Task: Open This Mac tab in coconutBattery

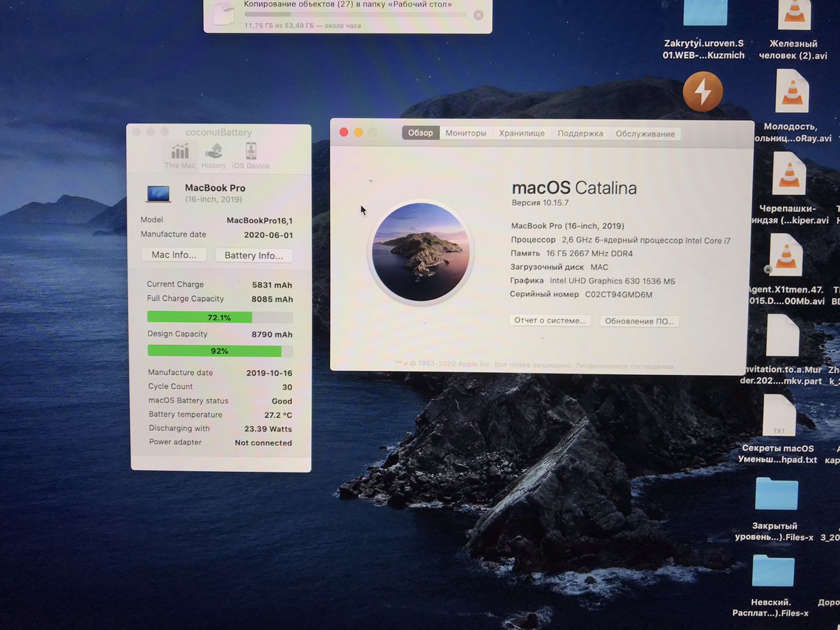Action: pyautogui.click(x=180, y=156)
